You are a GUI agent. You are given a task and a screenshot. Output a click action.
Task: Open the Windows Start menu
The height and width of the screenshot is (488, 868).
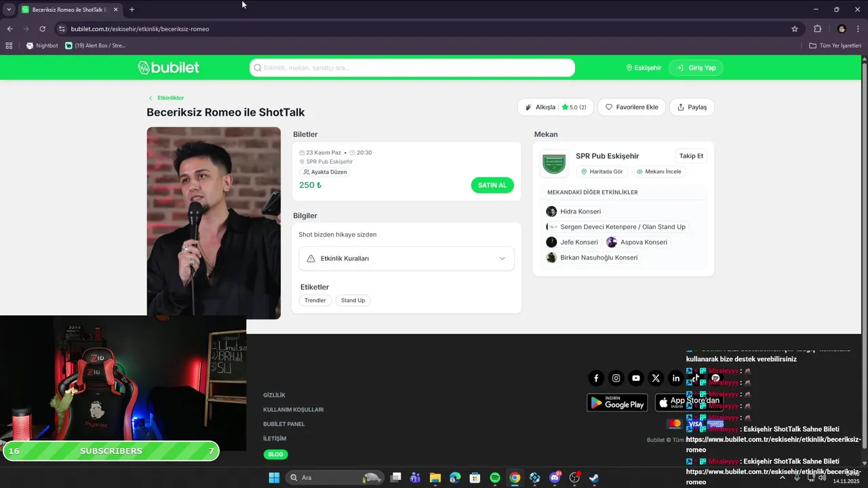(x=274, y=478)
